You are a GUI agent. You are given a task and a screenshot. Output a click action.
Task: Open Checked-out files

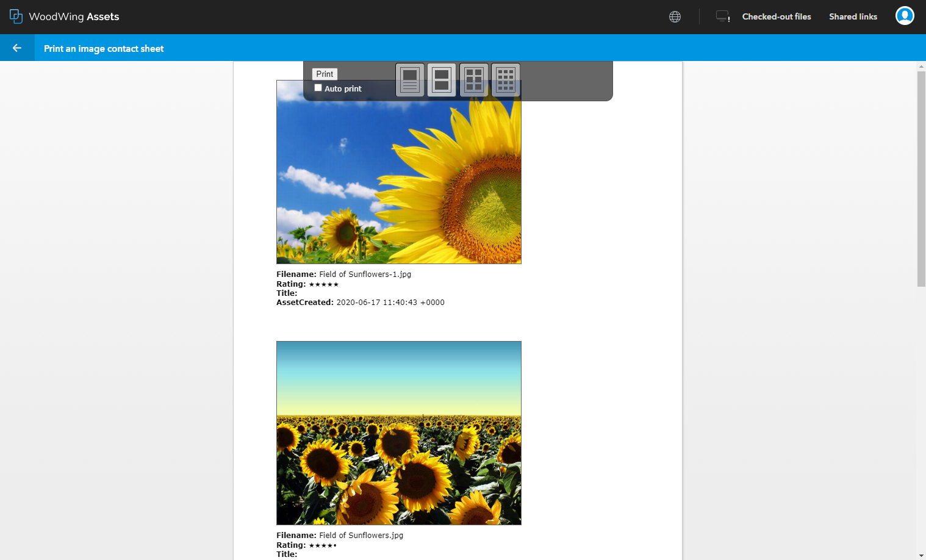(777, 17)
